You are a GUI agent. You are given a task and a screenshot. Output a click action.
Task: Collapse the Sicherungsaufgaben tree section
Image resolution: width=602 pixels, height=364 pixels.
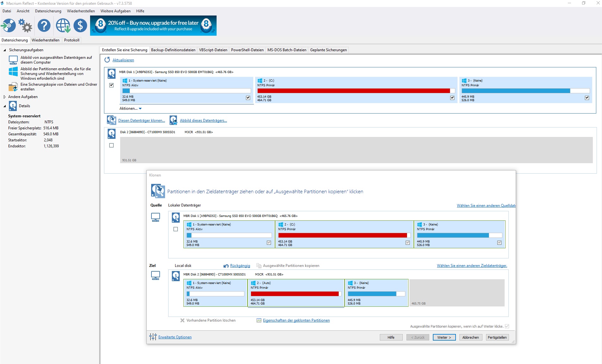[4, 50]
